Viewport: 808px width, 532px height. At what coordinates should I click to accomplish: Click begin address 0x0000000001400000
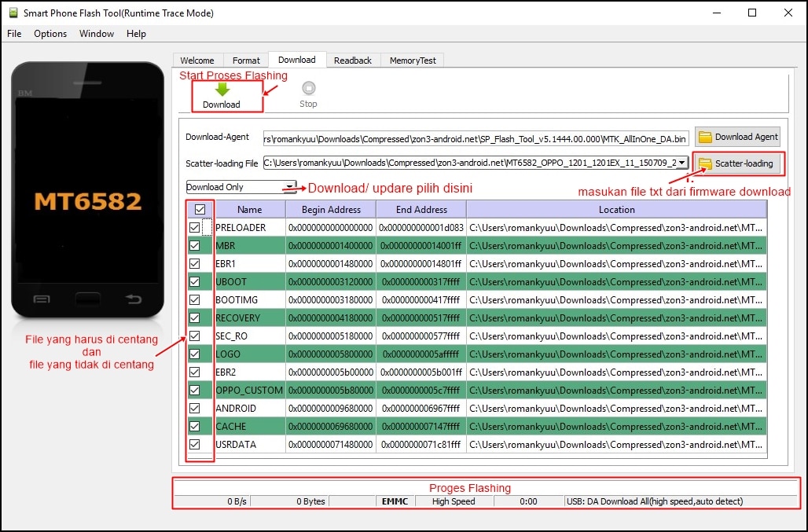tap(331, 246)
